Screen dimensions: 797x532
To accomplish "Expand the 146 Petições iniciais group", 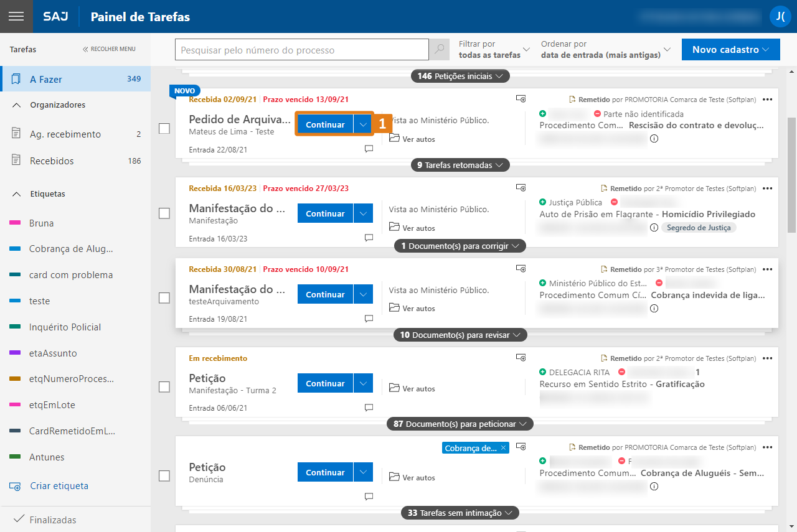I will [460, 77].
